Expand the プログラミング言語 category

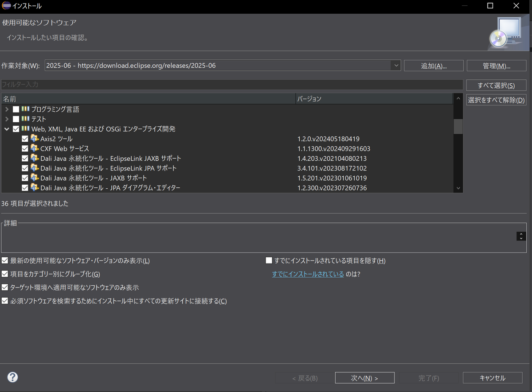[7, 109]
